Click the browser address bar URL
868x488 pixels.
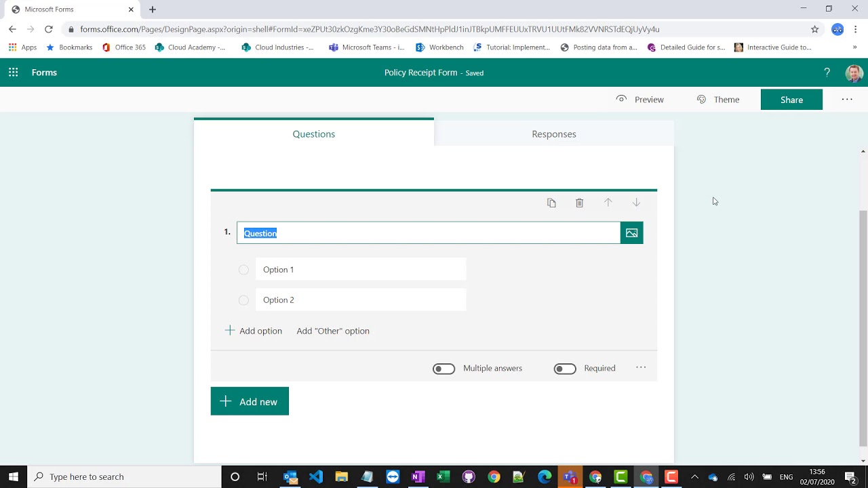click(x=370, y=29)
